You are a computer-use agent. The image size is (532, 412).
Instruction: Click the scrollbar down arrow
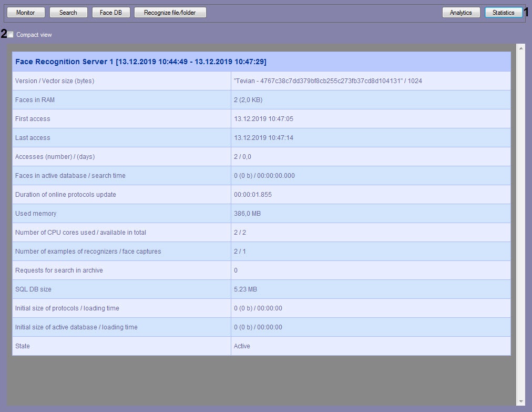click(520, 402)
